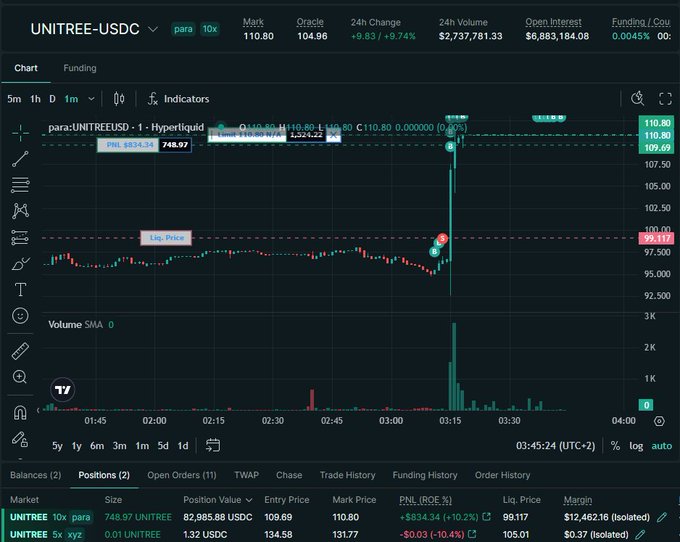This screenshot has width=680, height=542.
Task: Open timezone menu at 03:45:24 (UTC+2)
Action: click(556, 446)
